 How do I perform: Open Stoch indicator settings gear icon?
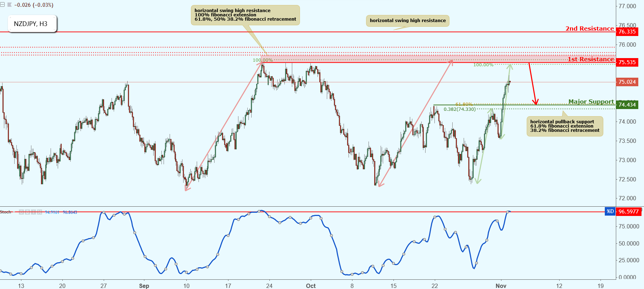[x=27, y=212]
